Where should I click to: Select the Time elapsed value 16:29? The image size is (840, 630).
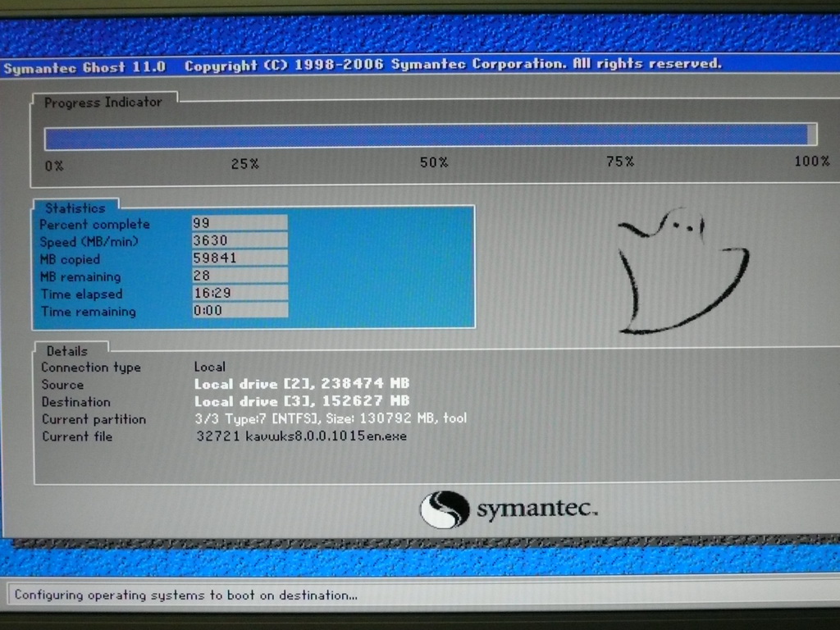tap(240, 293)
